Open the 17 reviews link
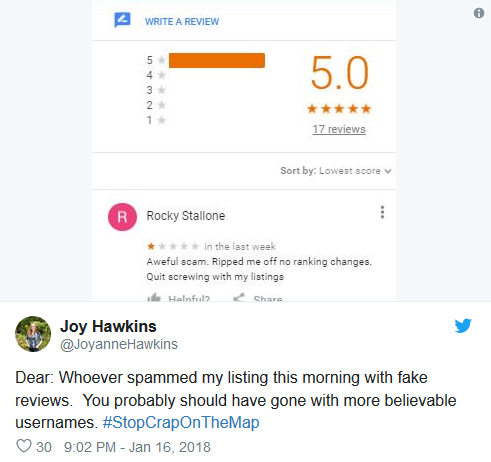This screenshot has width=491, height=462. 339,129
